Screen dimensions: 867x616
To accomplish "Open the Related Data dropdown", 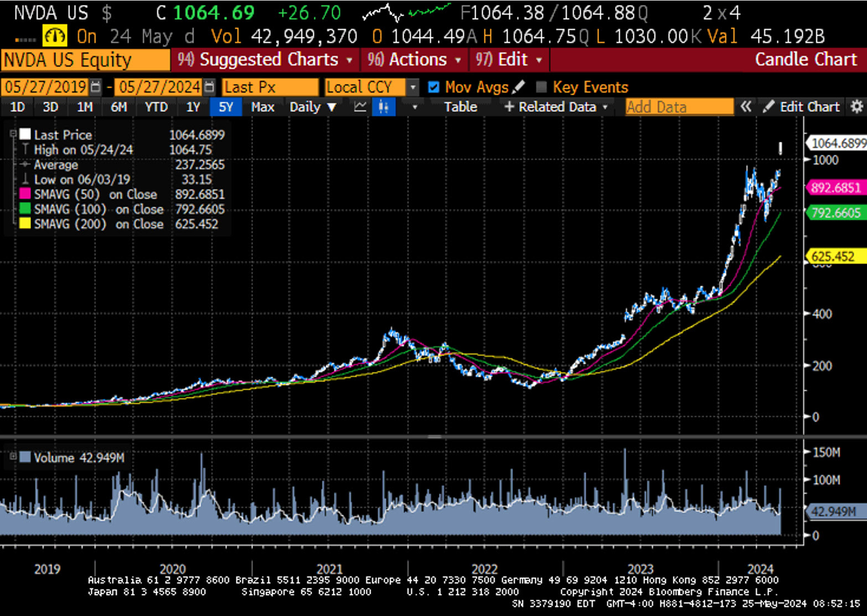I will [x=556, y=107].
